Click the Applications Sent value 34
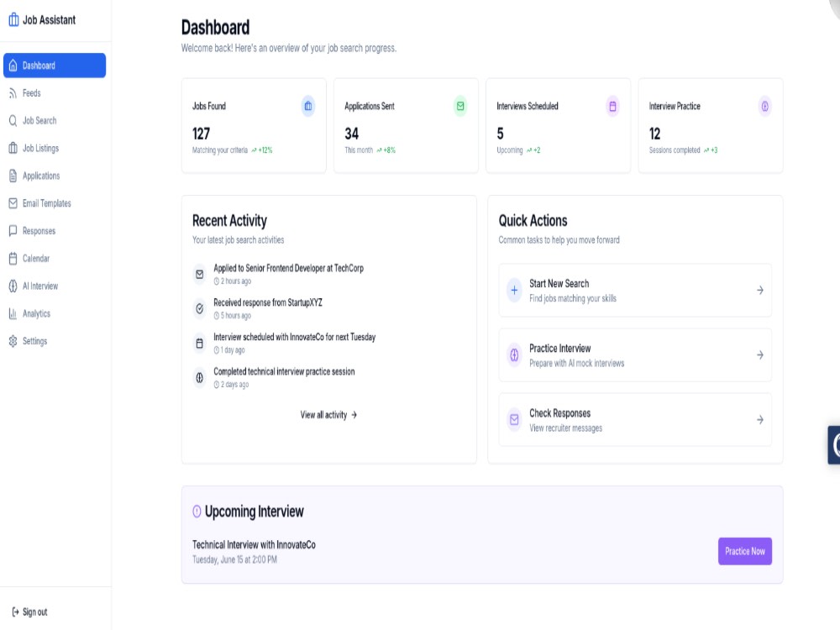The image size is (840, 630). tap(351, 134)
